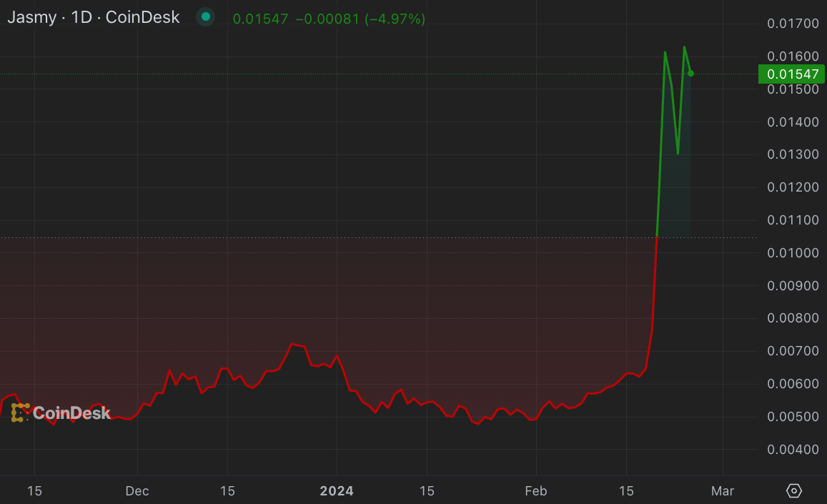Click the green market status dot
Image resolution: width=827 pixels, height=504 pixels.
pyautogui.click(x=206, y=17)
